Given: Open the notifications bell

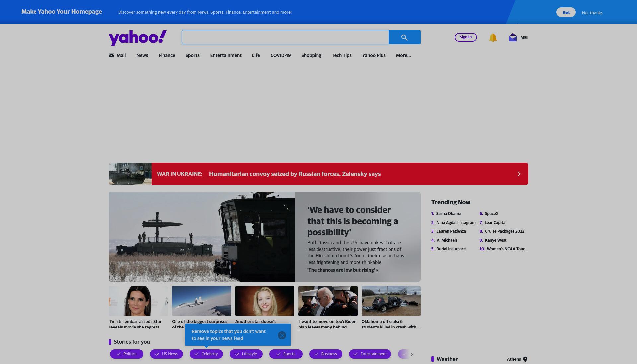Looking at the screenshot, I should [x=493, y=37].
